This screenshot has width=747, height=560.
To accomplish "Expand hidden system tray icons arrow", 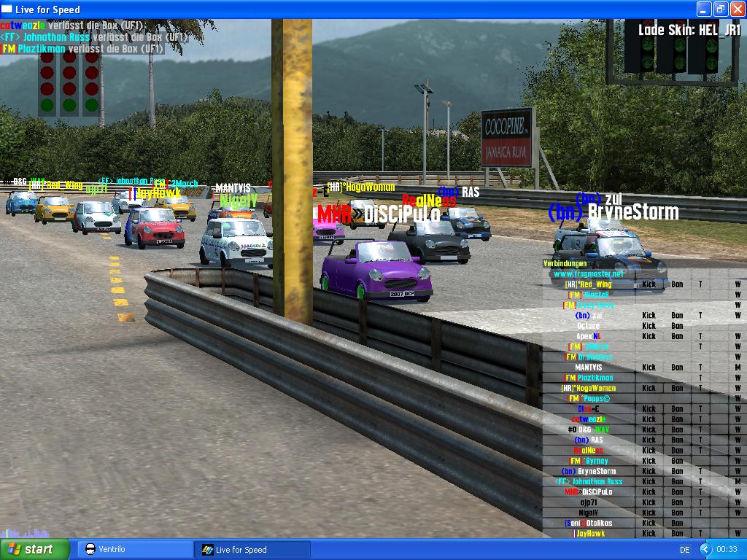I will (x=705, y=550).
